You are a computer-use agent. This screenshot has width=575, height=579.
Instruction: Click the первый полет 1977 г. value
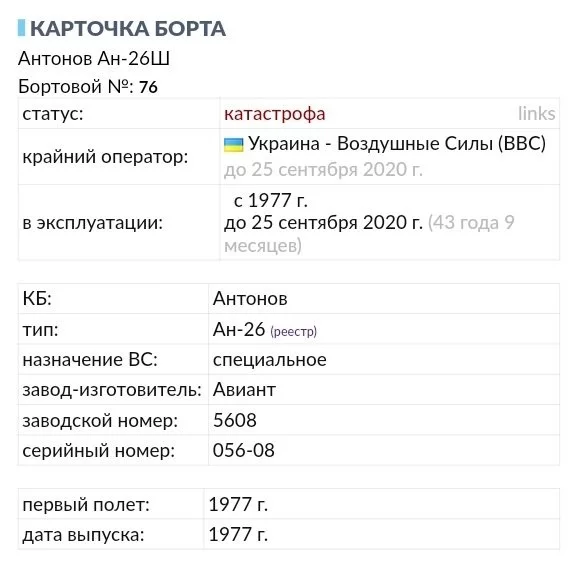[238, 504]
